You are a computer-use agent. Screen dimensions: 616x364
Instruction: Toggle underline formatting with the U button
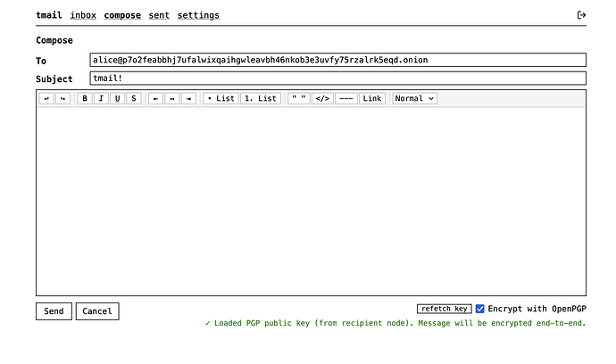118,98
